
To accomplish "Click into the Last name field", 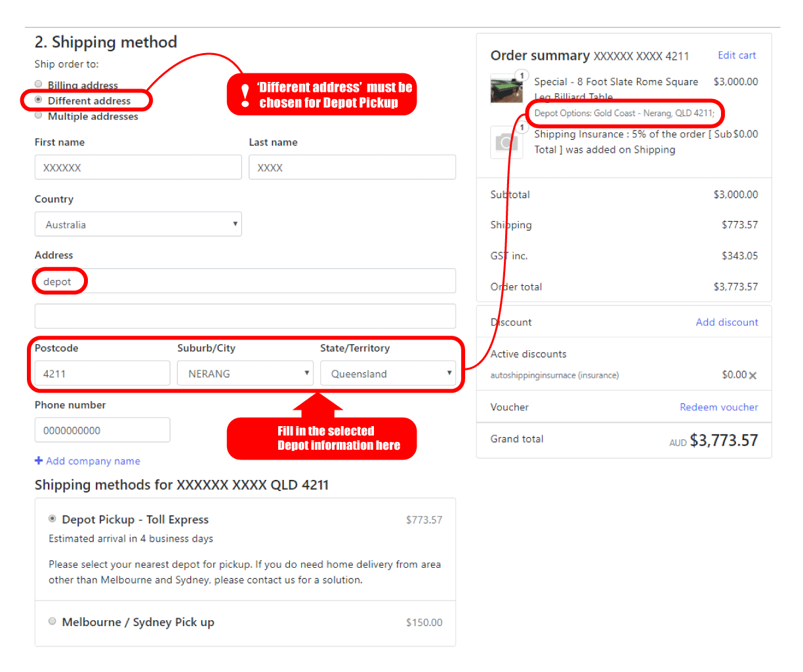I will pyautogui.click(x=352, y=167).
